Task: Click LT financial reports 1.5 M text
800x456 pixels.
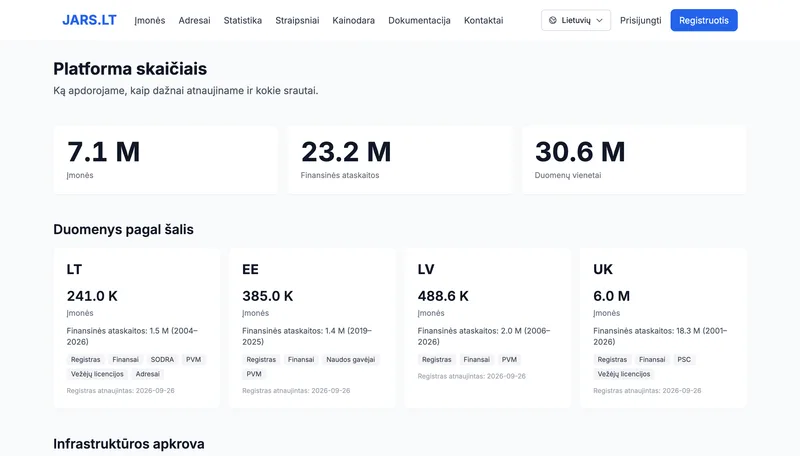Action: 132,336
